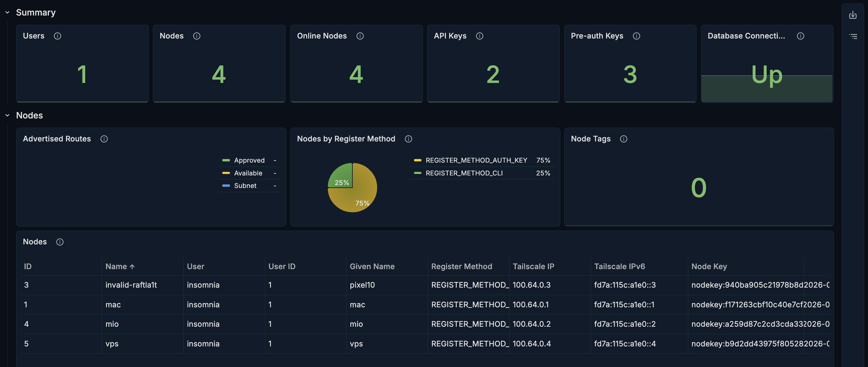This screenshot has width=868, height=367.
Task: Select the fd7a:115c:a1e0::1 IPv6 cell
Action: 639,305
